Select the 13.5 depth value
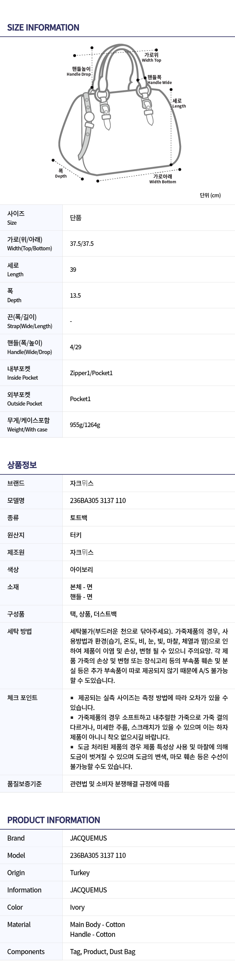The width and height of the screenshot is (235, 980). [x=75, y=296]
